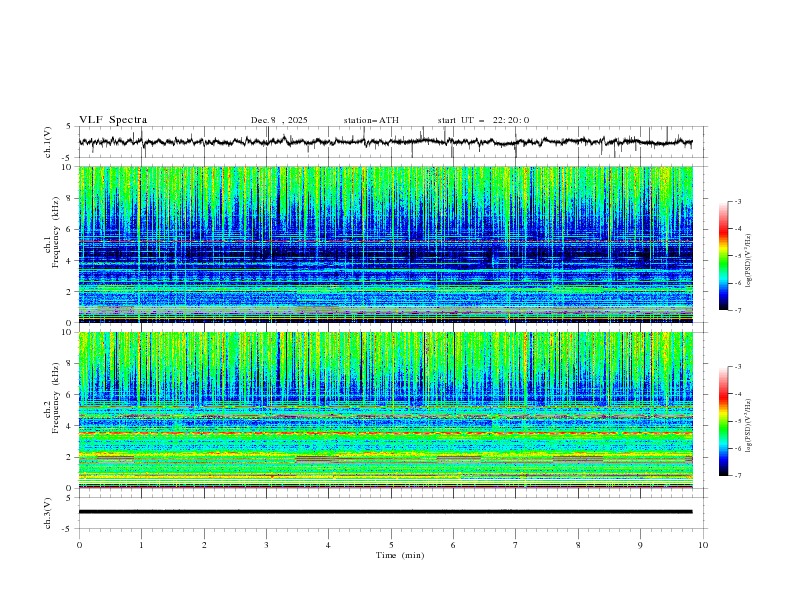Click the "VLF Spectra" plot title

tap(113, 120)
